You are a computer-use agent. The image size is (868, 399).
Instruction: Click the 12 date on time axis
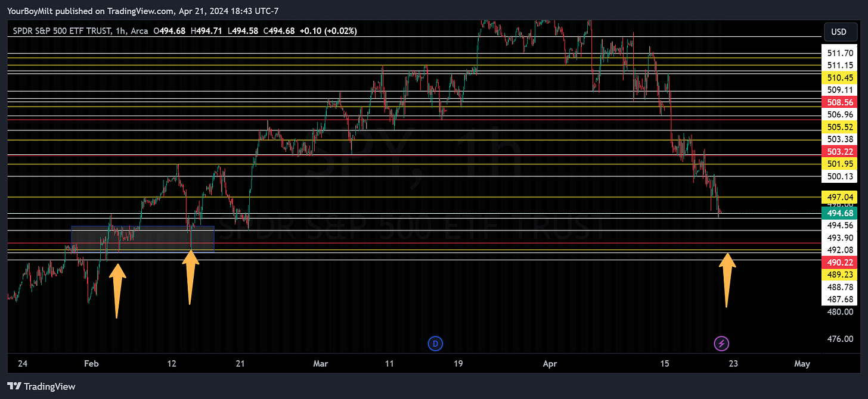click(172, 363)
